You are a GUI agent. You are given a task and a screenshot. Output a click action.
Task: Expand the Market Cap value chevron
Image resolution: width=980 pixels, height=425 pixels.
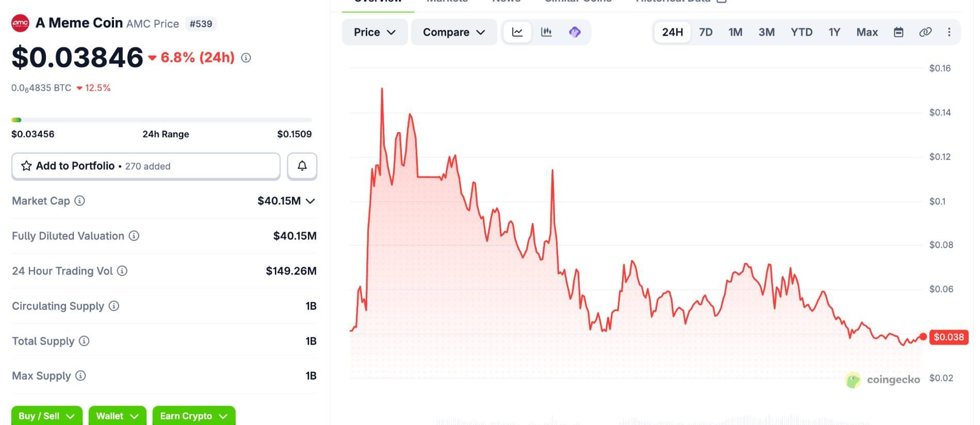311,201
